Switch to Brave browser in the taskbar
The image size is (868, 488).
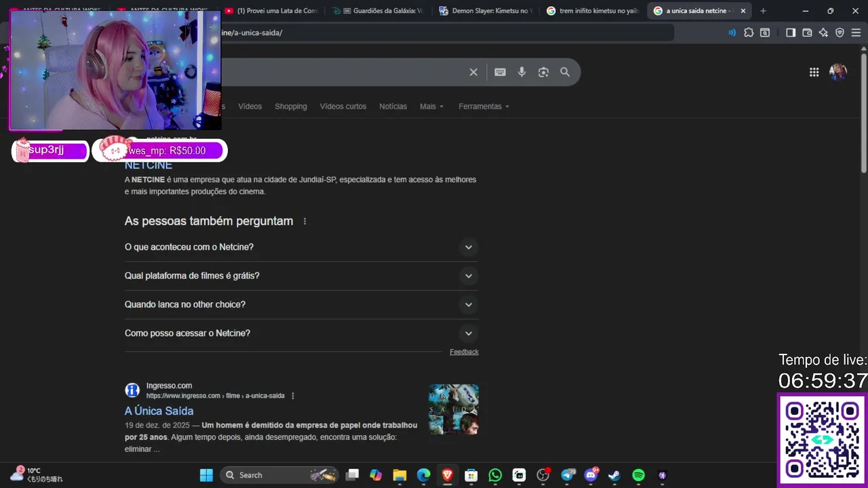(x=447, y=475)
